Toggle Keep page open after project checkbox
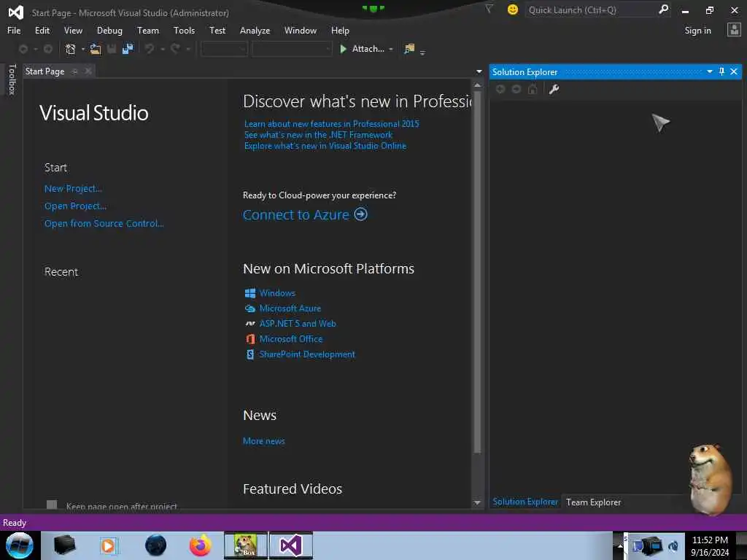The width and height of the screenshot is (747, 560). pos(52,505)
